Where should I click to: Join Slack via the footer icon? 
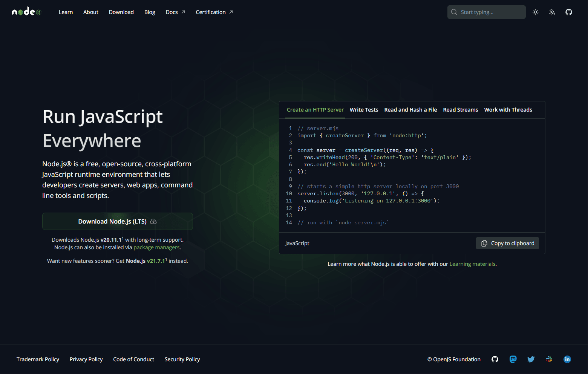tap(549, 359)
